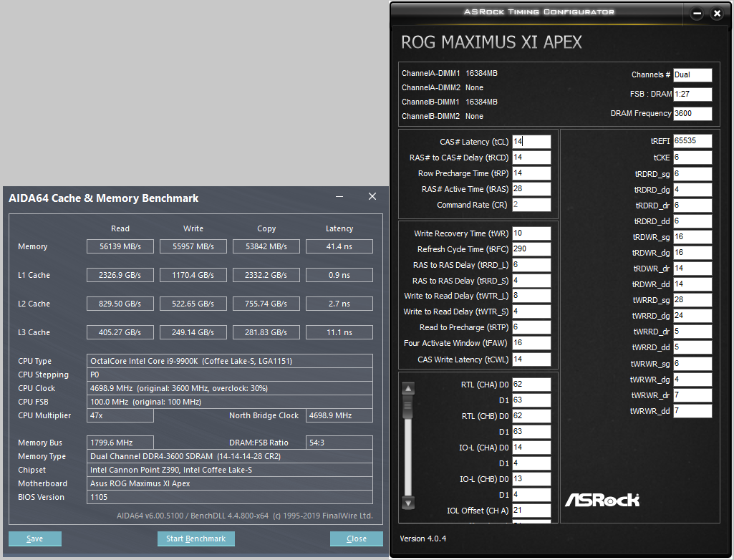The height and width of the screenshot is (560, 734).
Task: Select the tWRRD_sg field
Action: (x=692, y=299)
